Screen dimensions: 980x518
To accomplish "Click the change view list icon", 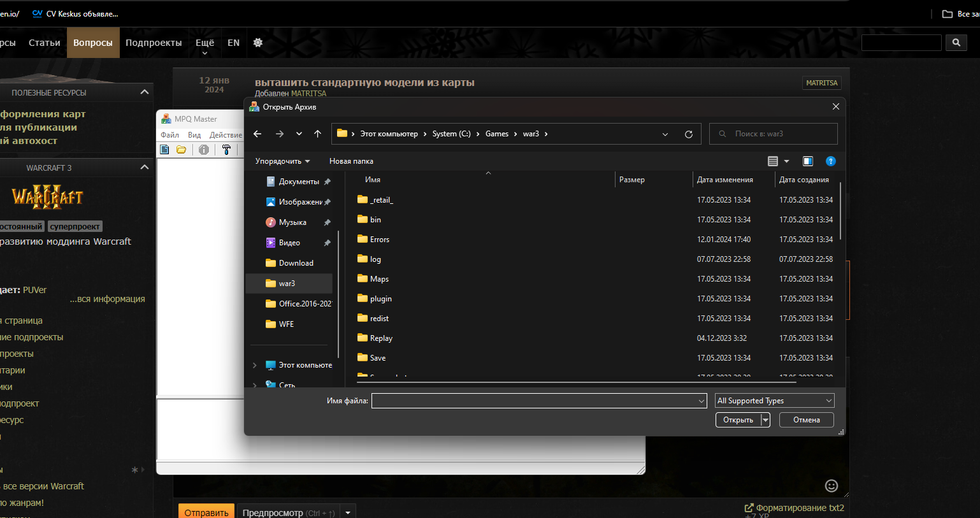I will (773, 161).
